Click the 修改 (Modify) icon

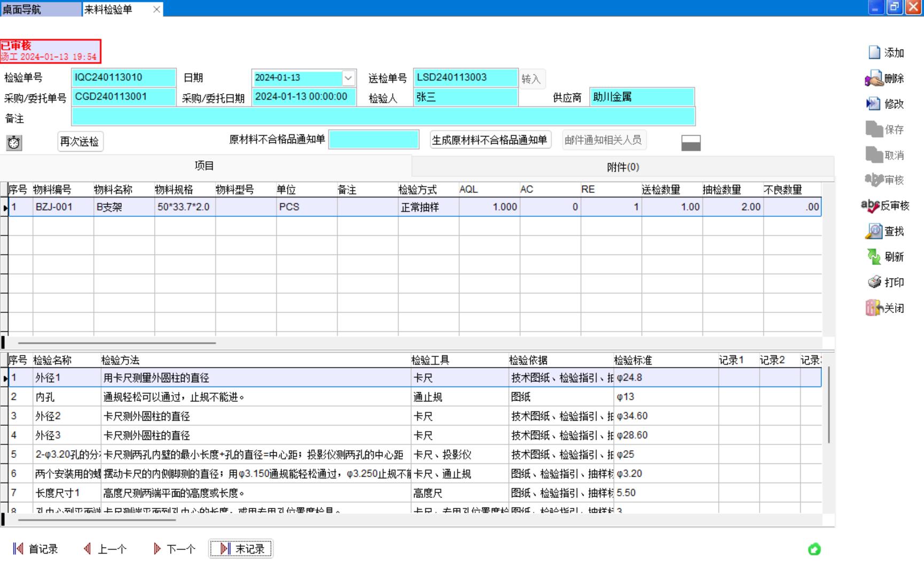click(x=874, y=104)
